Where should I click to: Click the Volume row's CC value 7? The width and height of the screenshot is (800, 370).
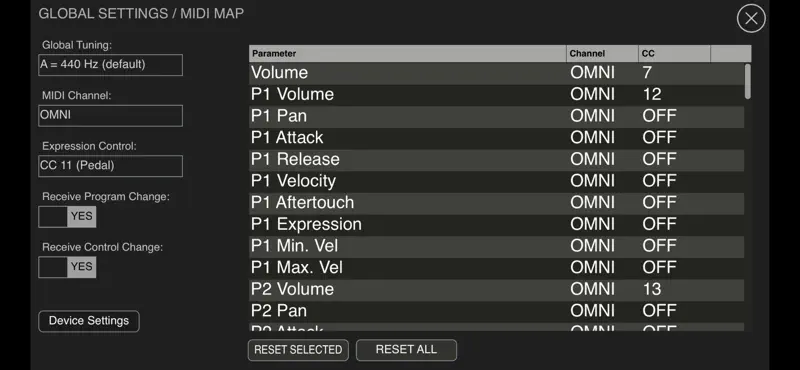(x=647, y=73)
